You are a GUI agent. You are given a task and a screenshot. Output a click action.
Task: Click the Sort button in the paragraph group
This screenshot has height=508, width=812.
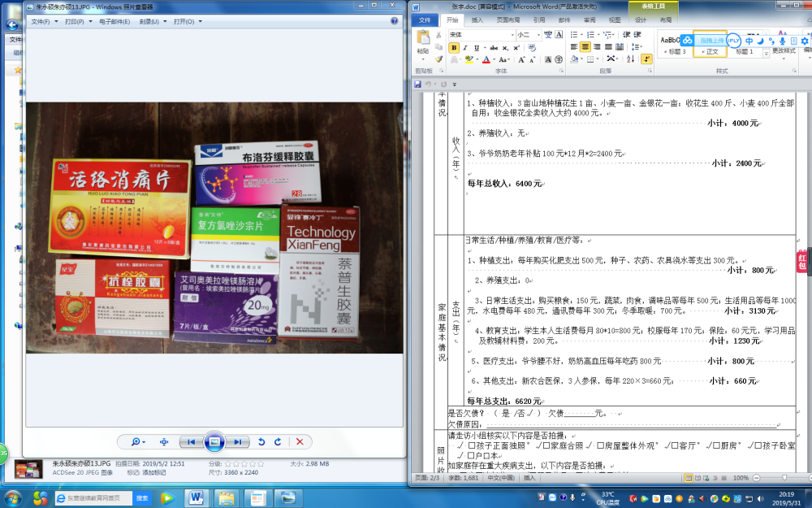[630, 59]
